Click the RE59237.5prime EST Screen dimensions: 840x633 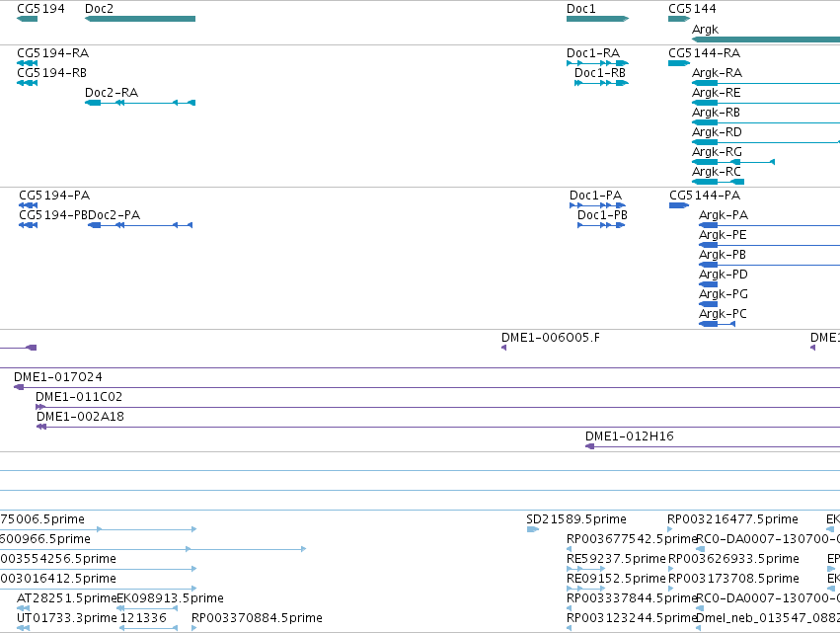tap(586, 569)
